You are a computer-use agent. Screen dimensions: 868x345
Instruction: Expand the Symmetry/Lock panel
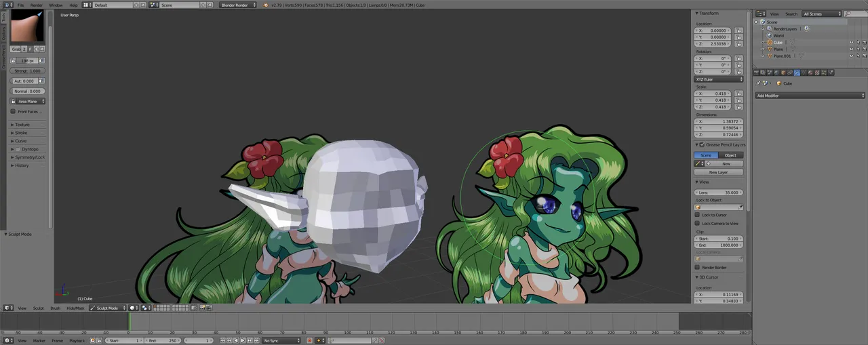click(28, 157)
